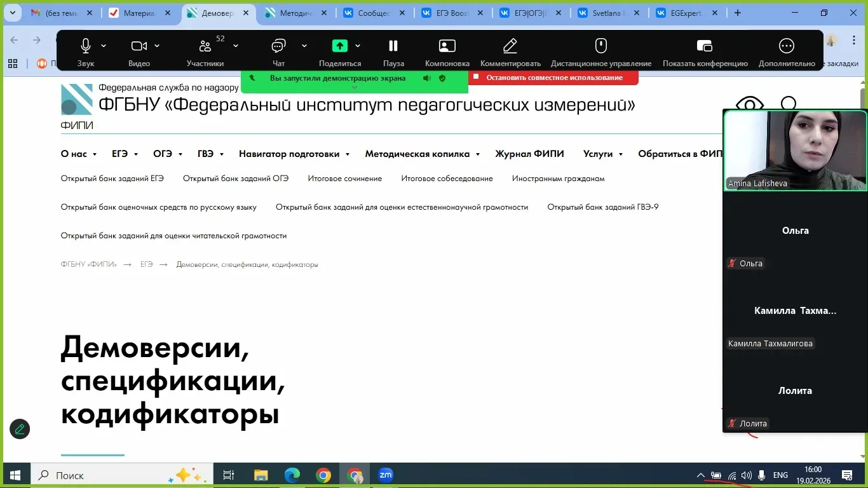The width and height of the screenshot is (868, 488).
Task: Toggle the microphone in Zoom toolbar
Action: click(86, 46)
